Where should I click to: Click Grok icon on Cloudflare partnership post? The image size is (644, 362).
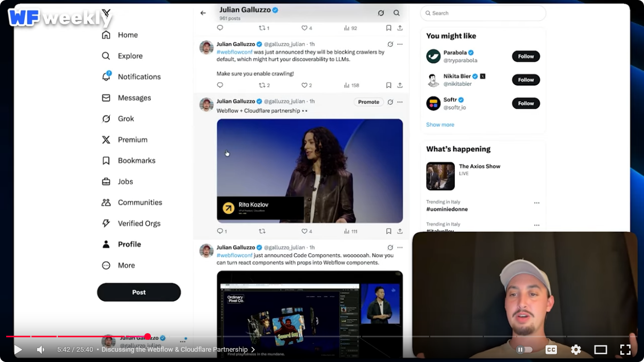click(x=390, y=102)
